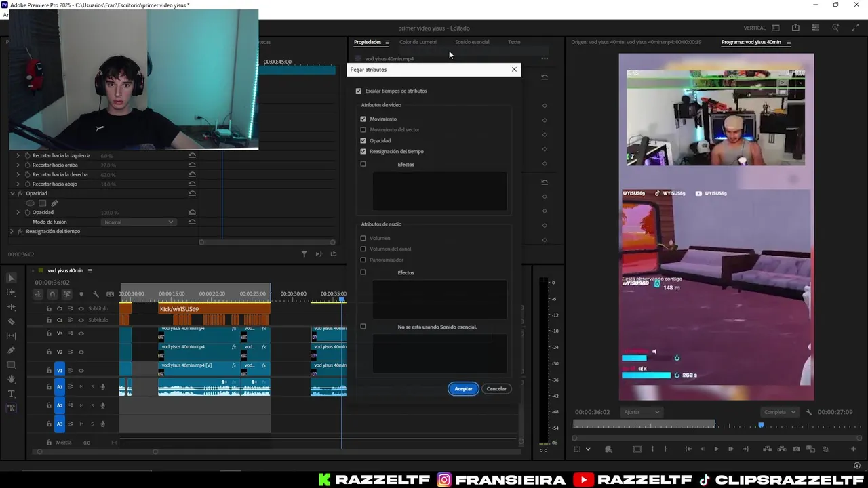Viewport: 868px width, 488px height.
Task: Uncheck the Movimiento attribute
Action: click(x=363, y=119)
